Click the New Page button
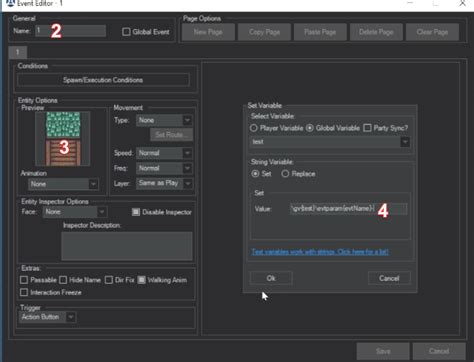This screenshot has width=474, height=362. pyautogui.click(x=208, y=32)
